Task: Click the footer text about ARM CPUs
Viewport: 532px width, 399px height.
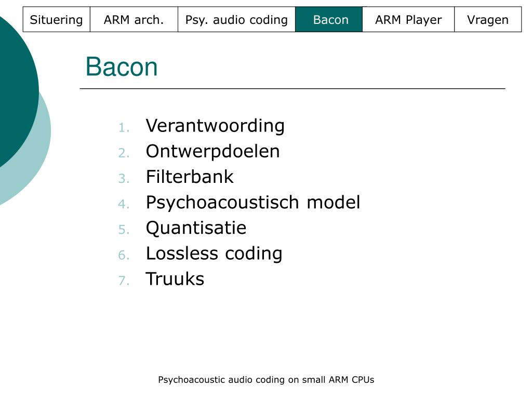Action: click(x=266, y=380)
